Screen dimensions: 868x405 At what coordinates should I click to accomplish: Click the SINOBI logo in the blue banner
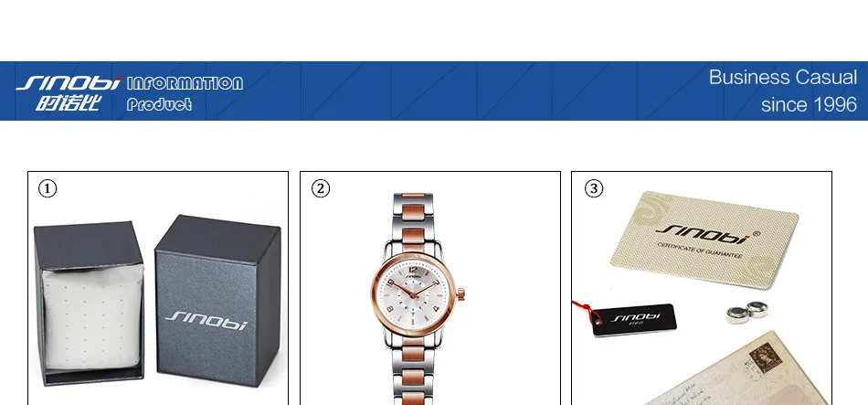pyautogui.click(x=69, y=83)
